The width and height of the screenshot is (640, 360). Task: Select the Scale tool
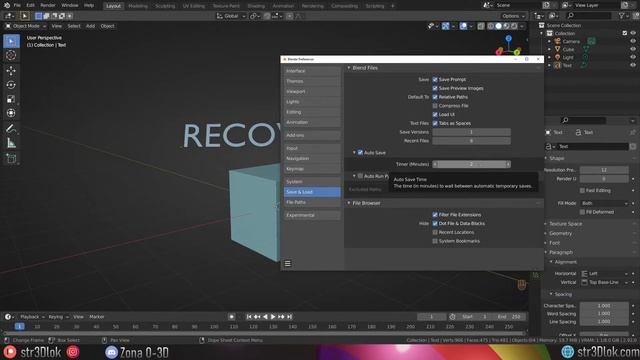(11, 99)
